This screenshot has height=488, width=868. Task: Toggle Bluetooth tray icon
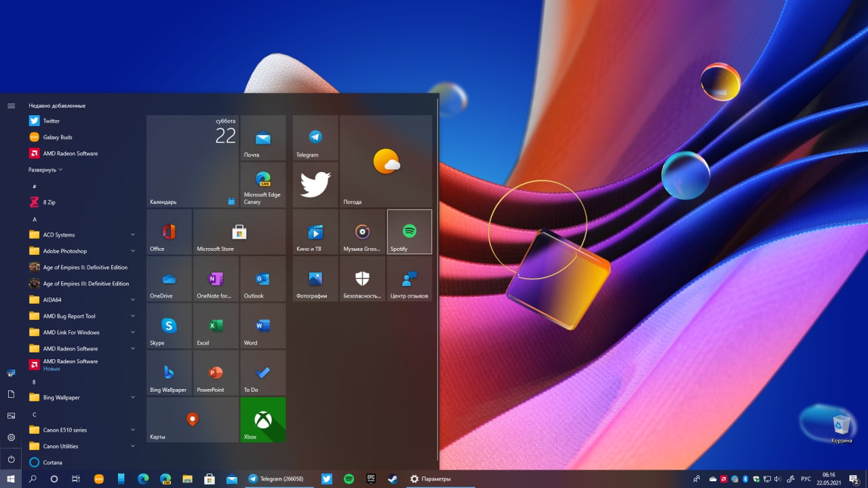[x=745, y=479]
